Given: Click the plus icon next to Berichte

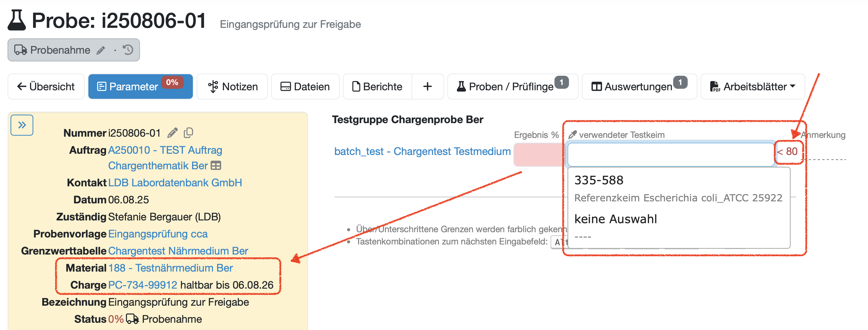Looking at the screenshot, I should [427, 87].
